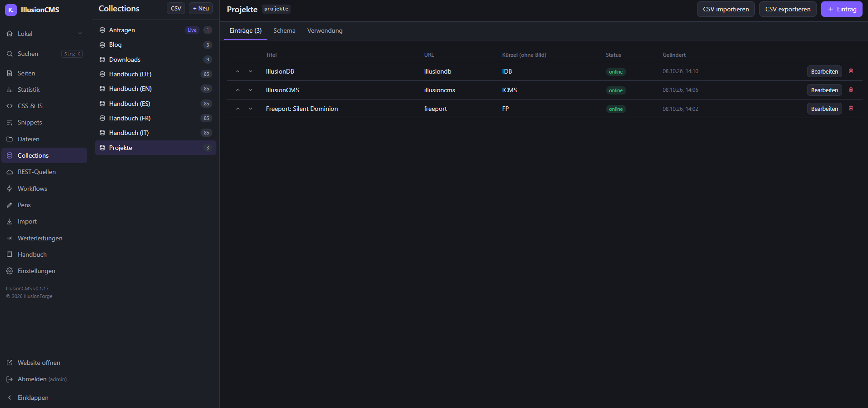
Task: Click the Einstellungen gear icon
Action: tap(10, 271)
